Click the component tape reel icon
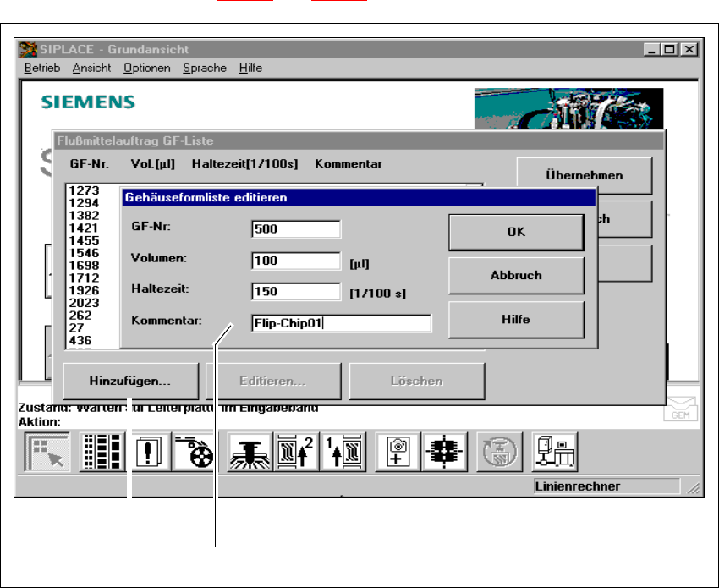Screen dimensions: 719x588 [x=194, y=451]
